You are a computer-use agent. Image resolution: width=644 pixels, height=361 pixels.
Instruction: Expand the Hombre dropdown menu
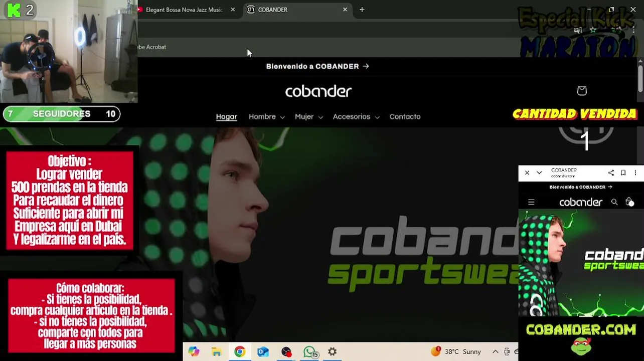point(267,117)
